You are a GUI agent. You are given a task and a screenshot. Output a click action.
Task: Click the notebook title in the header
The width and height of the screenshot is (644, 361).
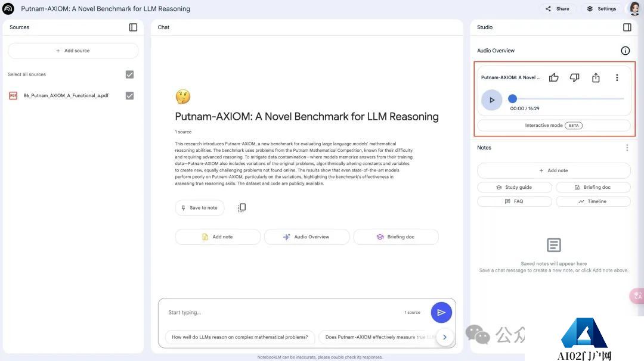tap(106, 8)
